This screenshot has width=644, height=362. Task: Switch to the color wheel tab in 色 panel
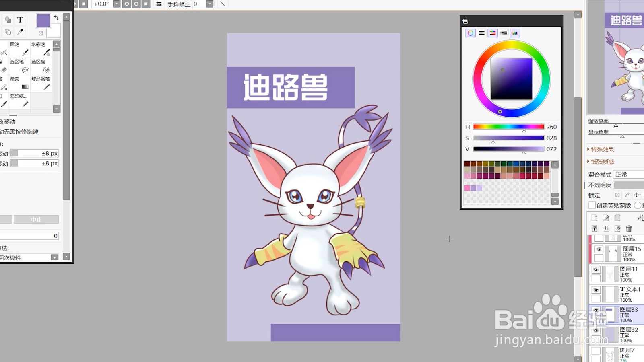click(x=470, y=33)
